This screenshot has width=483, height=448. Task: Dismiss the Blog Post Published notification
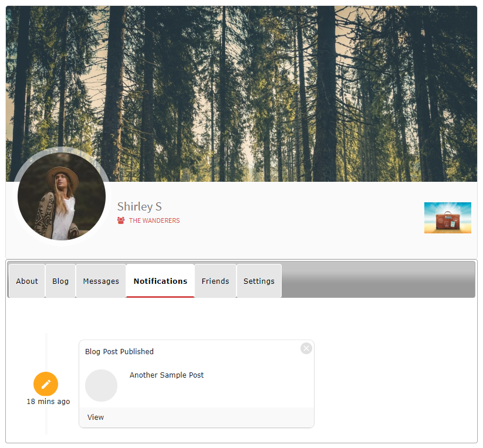click(306, 348)
